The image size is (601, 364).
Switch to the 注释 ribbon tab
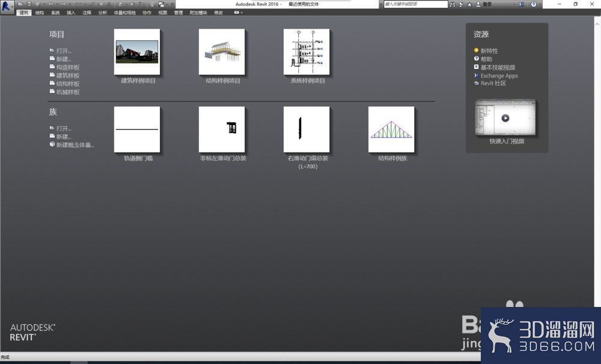tap(87, 13)
